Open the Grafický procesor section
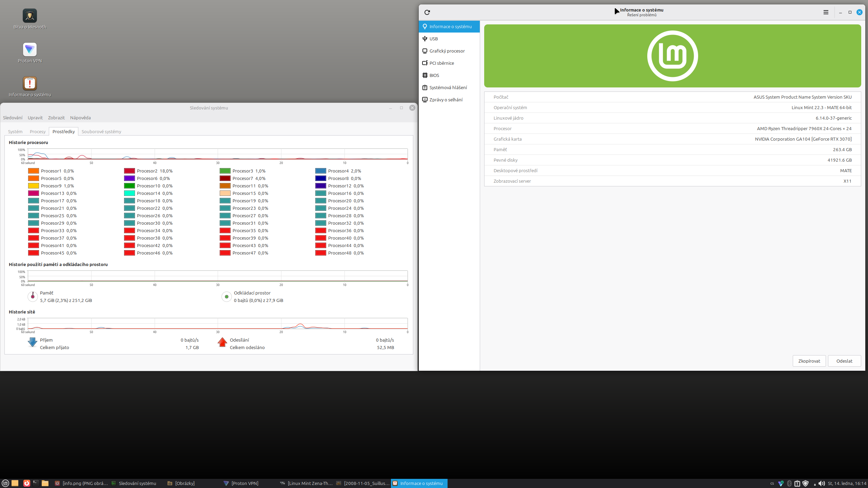The width and height of the screenshot is (868, 488). (447, 51)
